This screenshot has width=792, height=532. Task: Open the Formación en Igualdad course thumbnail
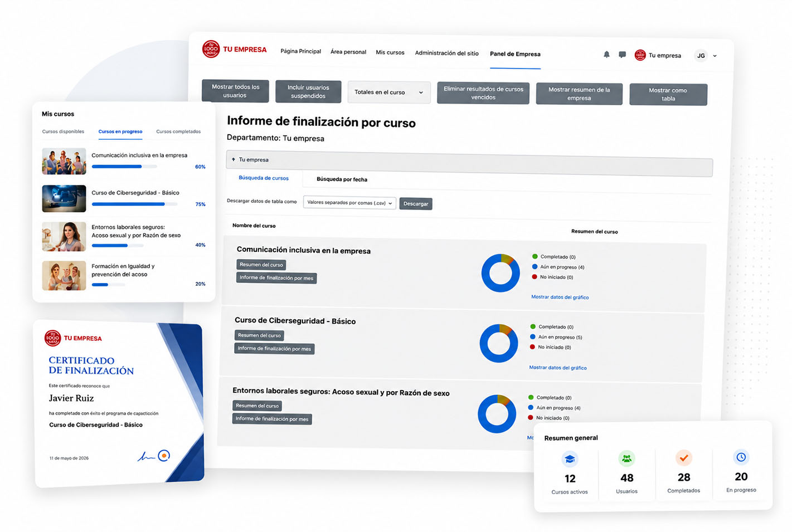64,276
